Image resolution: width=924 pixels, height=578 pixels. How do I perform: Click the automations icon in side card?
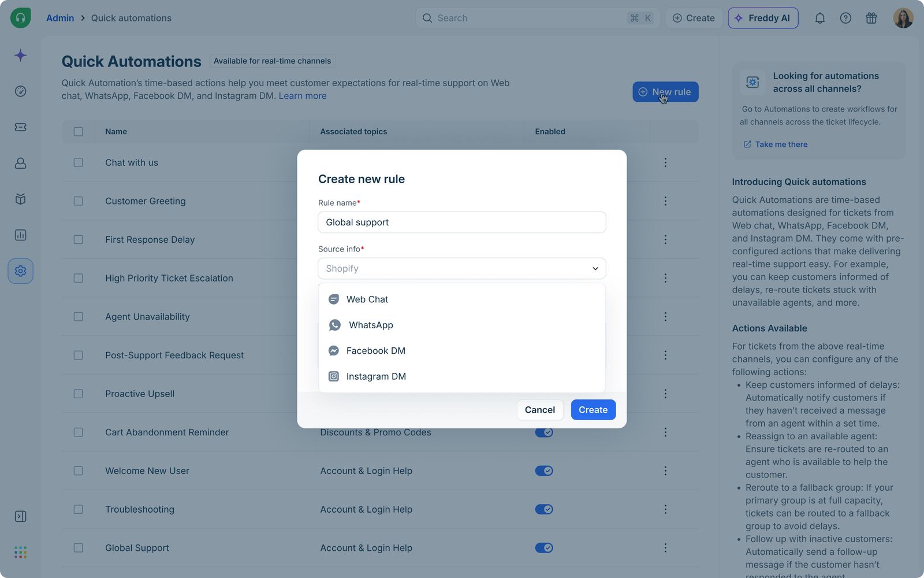752,82
